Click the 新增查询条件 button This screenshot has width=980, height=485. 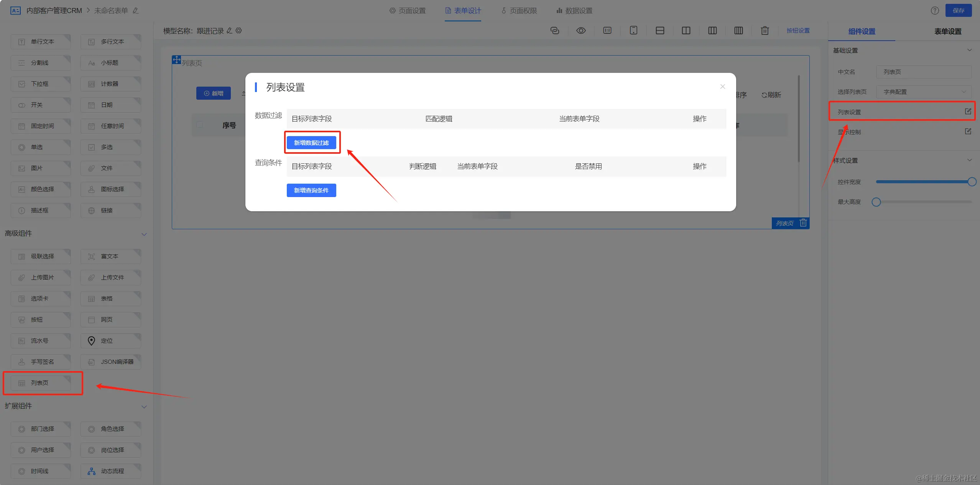[x=311, y=190]
